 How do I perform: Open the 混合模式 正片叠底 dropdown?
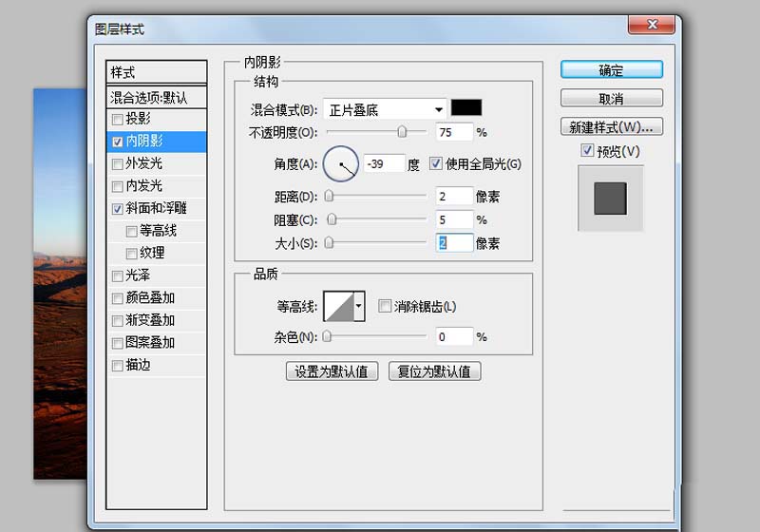(x=385, y=109)
